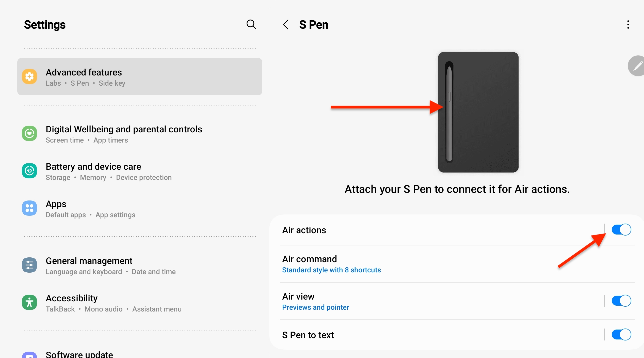Tap the floating pencil edit icon
This screenshot has height=358, width=644.
pos(637,66)
